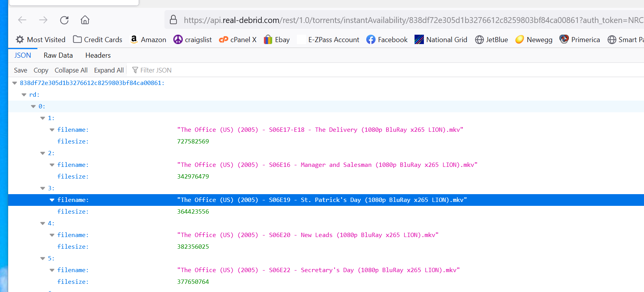Collapse the 838df72e305d1b… root node
The image size is (644, 292).
pos(15,83)
